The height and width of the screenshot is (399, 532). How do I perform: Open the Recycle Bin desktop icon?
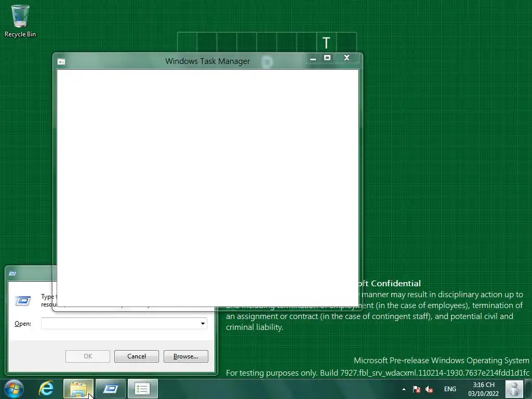[20, 21]
